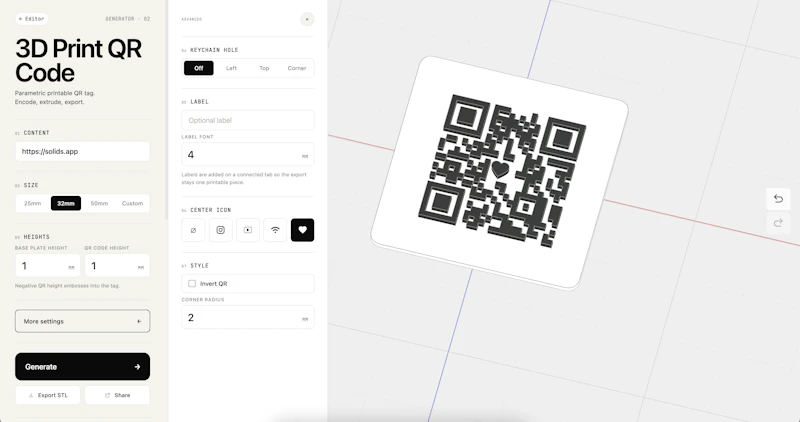Edit the Label Font size field
Viewport: 800px width, 422px height.
point(248,155)
